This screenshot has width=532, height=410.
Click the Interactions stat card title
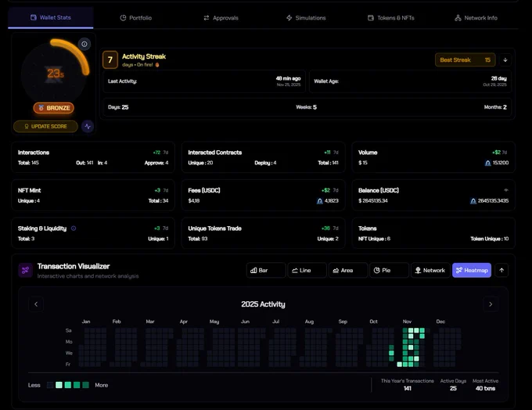coord(34,153)
